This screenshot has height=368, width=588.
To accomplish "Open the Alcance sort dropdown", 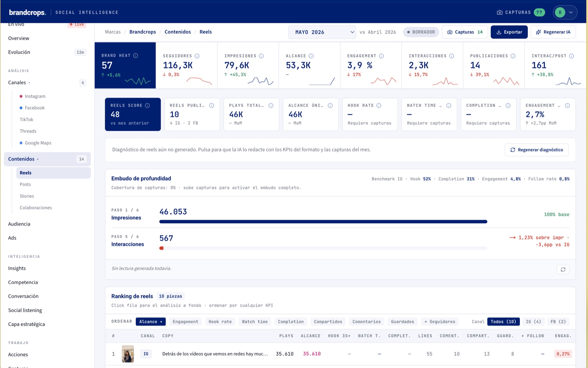I will click(151, 322).
